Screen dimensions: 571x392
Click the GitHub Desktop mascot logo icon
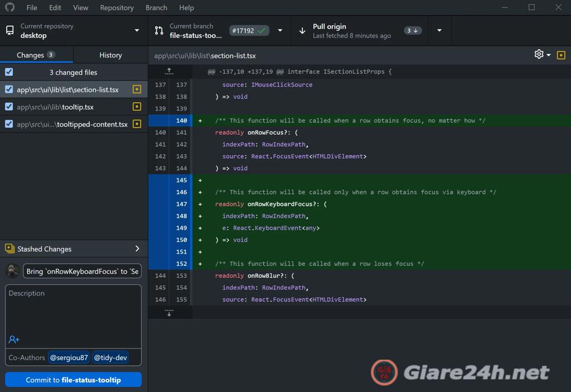[9, 7]
